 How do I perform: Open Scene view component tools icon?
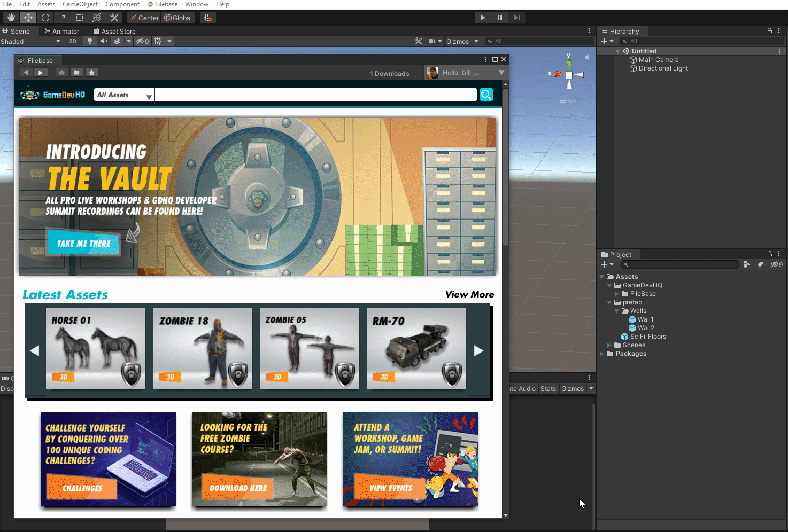(x=419, y=41)
